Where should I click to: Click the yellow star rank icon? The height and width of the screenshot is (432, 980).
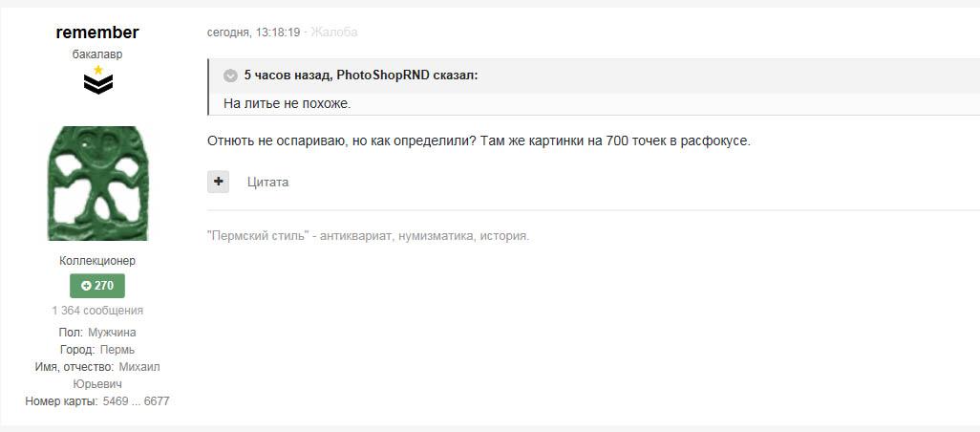click(97, 70)
